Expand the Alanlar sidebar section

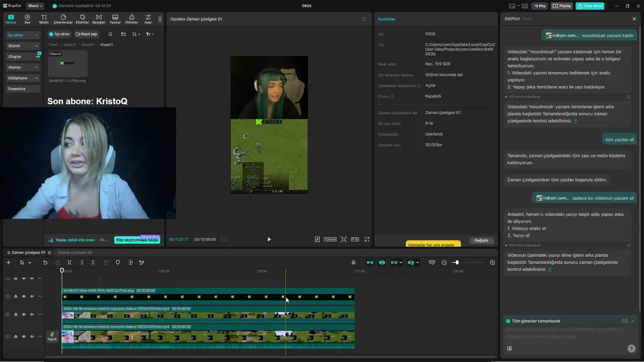(23, 67)
